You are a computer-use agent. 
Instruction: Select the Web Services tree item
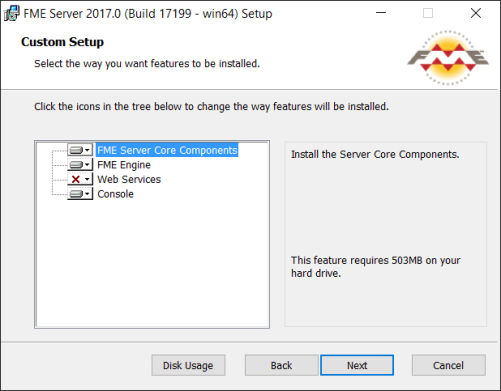coord(129,179)
